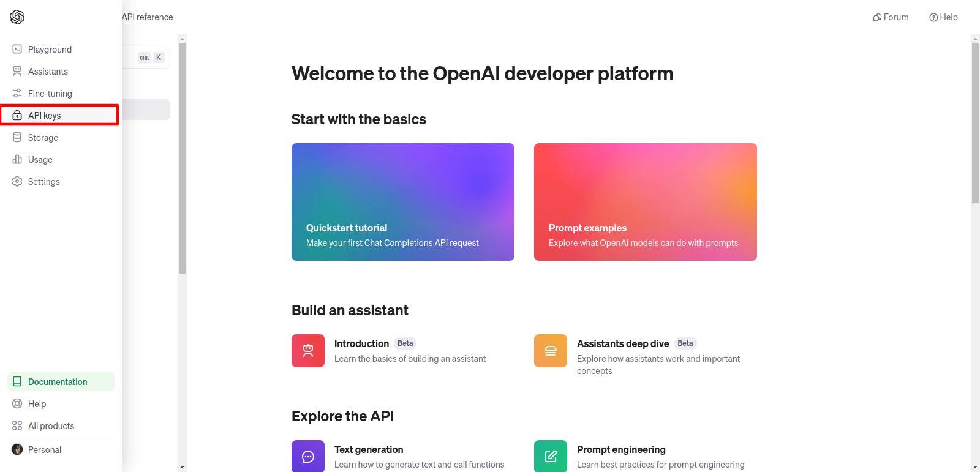Open the Usage page
This screenshot has width=980, height=472.
click(x=40, y=160)
